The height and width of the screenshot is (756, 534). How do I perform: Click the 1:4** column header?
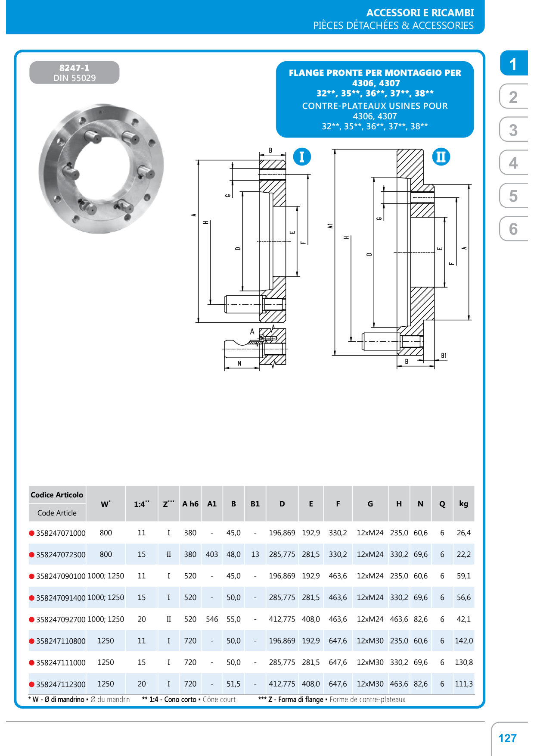(142, 504)
